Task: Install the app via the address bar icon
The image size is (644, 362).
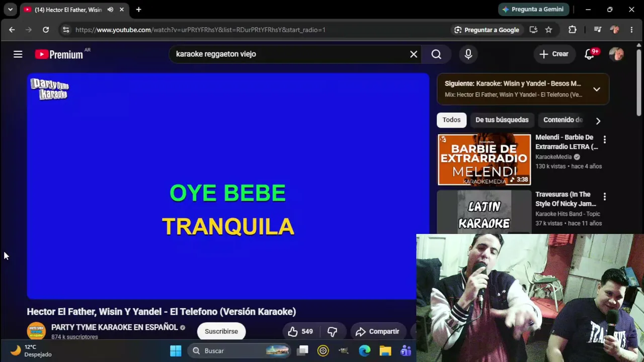Action: [x=533, y=30]
